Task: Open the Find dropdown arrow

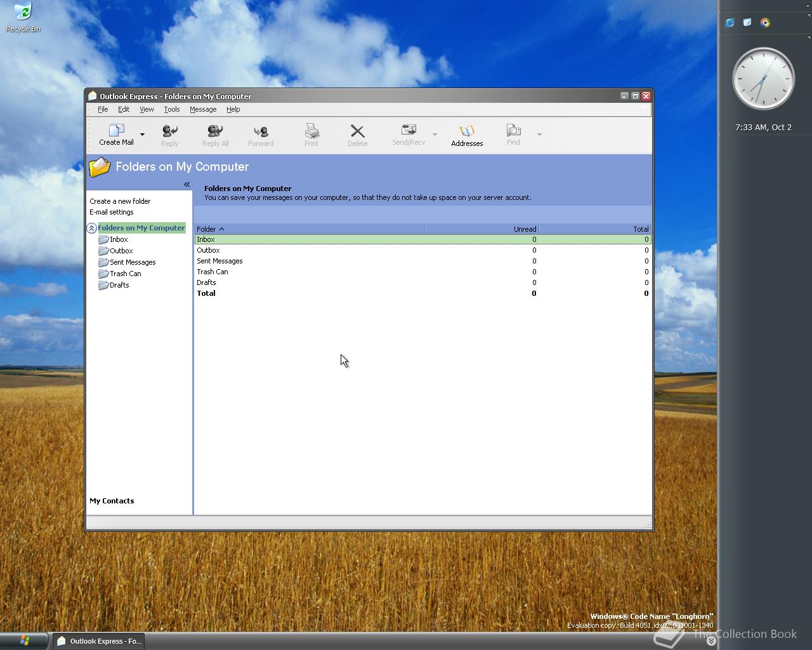Action: [x=539, y=135]
